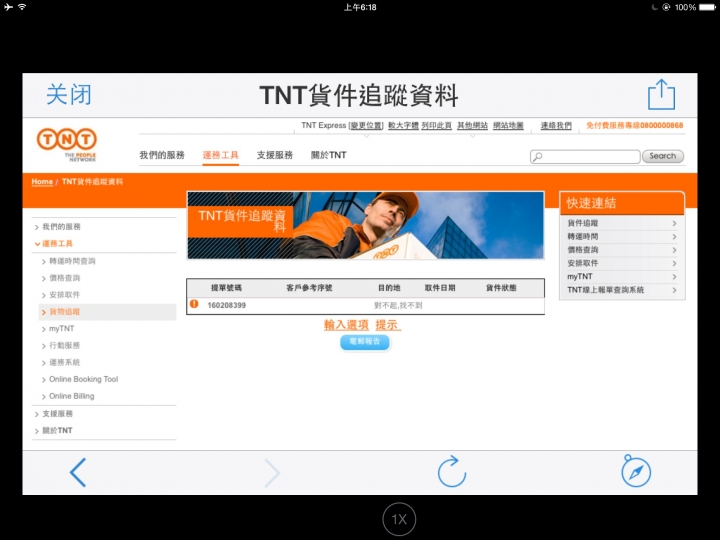The height and width of the screenshot is (540, 720).
Task: Open 轉運時間查詢 in the sidebar
Action: coord(72,261)
